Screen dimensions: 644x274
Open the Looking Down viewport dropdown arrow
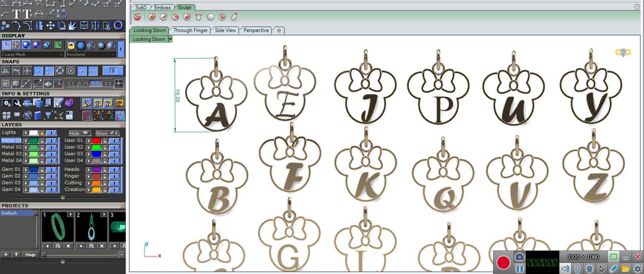170,39
